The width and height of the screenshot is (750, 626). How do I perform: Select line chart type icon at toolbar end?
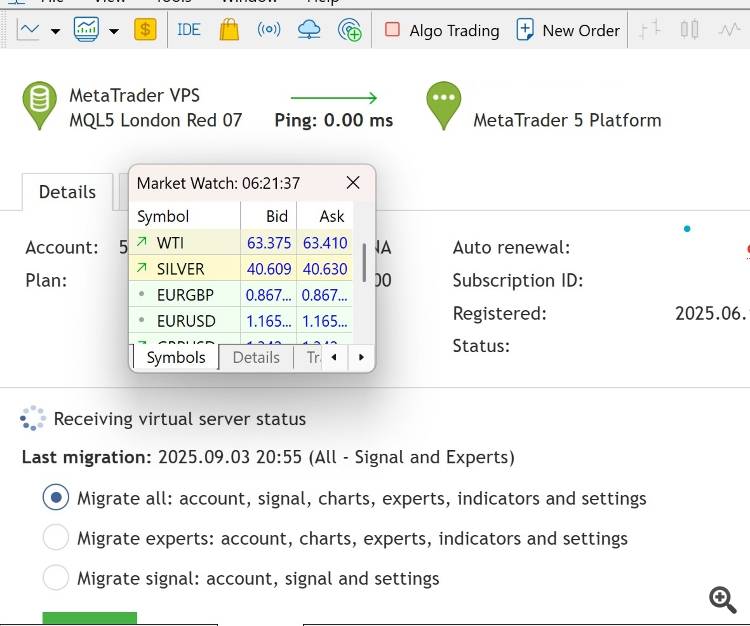[729, 30]
